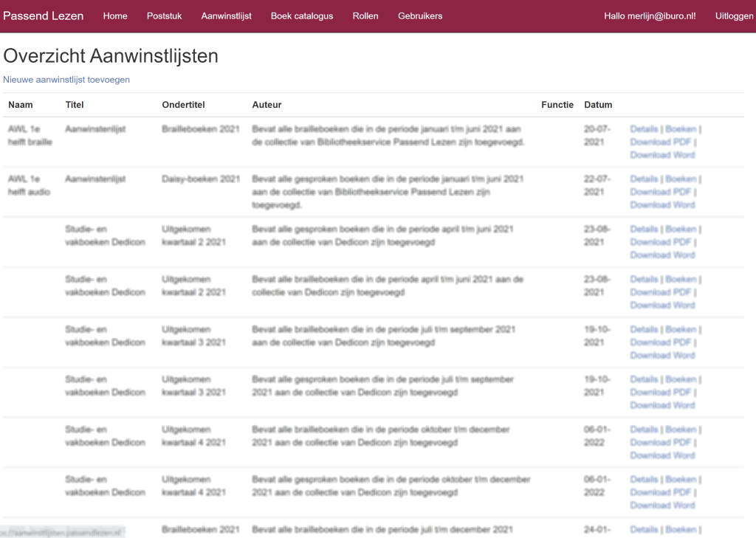This screenshot has height=538, width=756.
Task: Download PDF of AWL 1e helft braille
Action: (x=660, y=142)
